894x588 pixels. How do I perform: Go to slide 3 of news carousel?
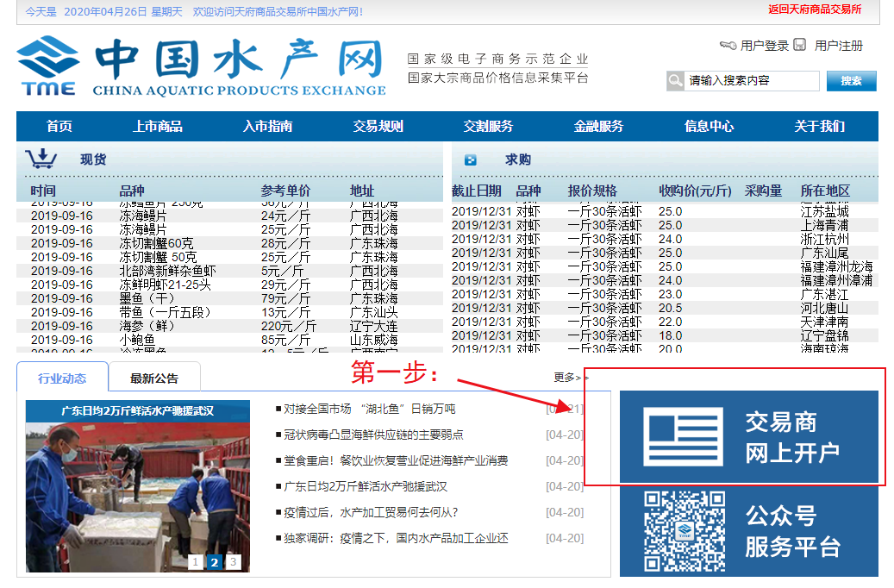pos(233,562)
